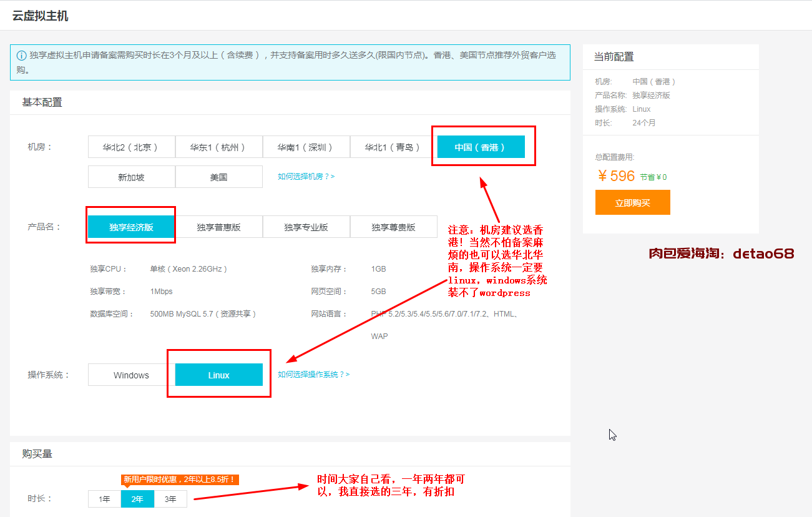
Task: Set the duration to 2年
Action: point(137,499)
